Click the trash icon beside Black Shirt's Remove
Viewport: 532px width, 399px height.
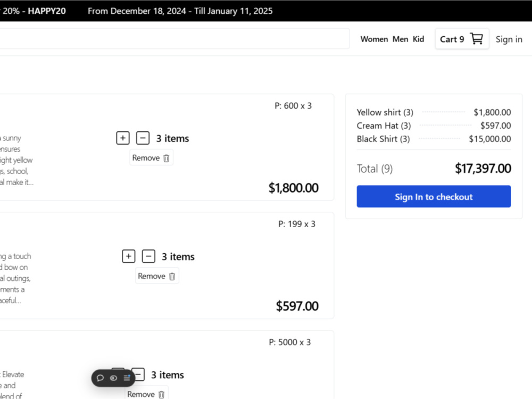click(x=161, y=394)
